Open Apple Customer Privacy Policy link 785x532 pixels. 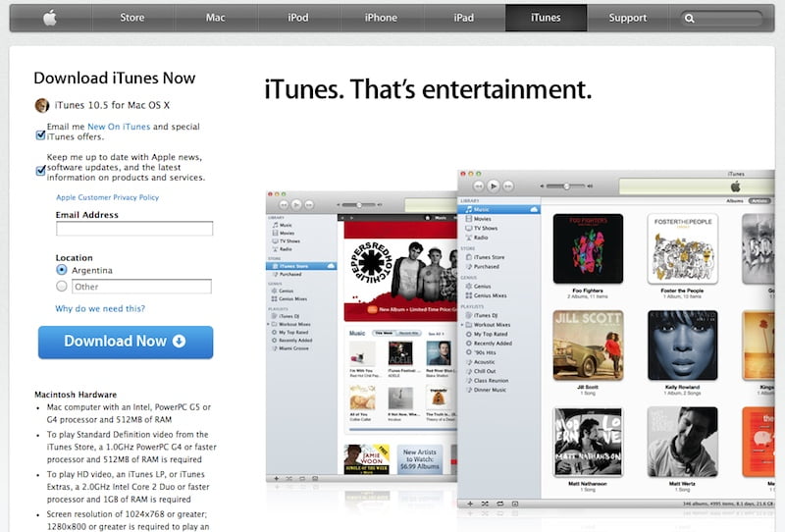(107, 197)
